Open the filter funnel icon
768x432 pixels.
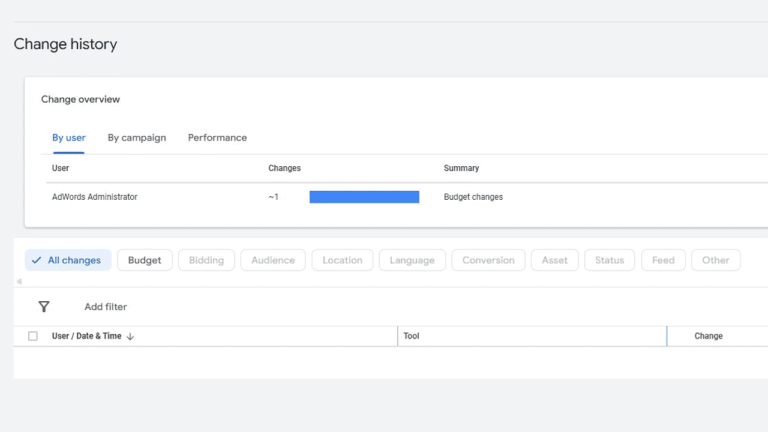(x=44, y=307)
